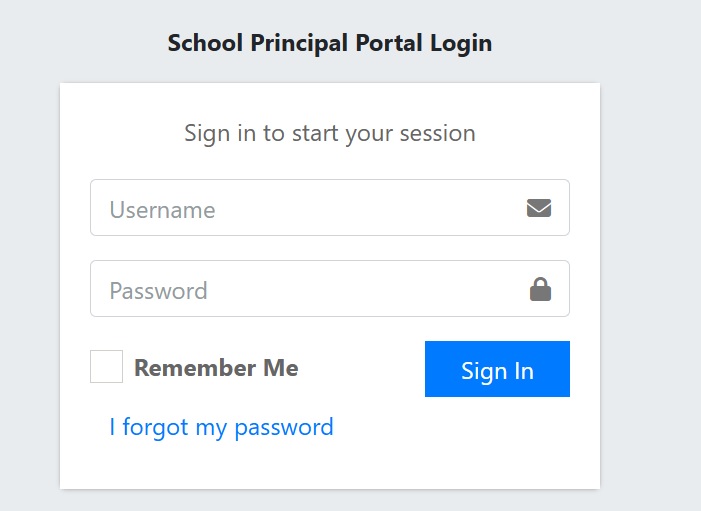Screen dimensions: 701x511
Task: Focus the Password input field
Action: click(310, 290)
